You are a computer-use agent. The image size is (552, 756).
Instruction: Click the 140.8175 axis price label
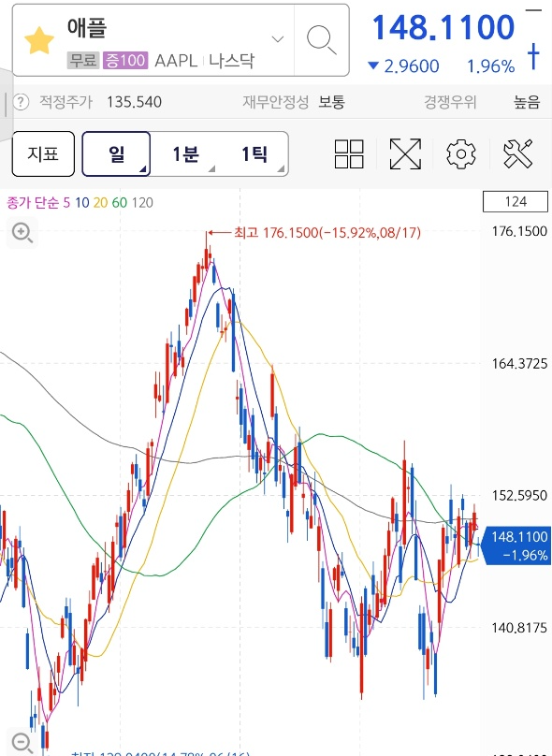(x=519, y=627)
